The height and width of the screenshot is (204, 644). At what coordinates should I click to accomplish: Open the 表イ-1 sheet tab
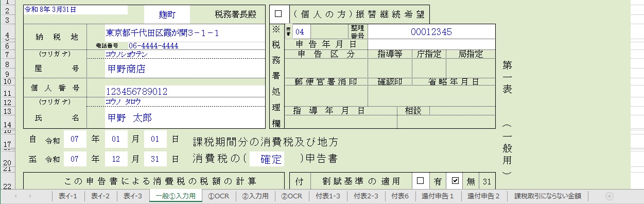[x=68, y=196]
